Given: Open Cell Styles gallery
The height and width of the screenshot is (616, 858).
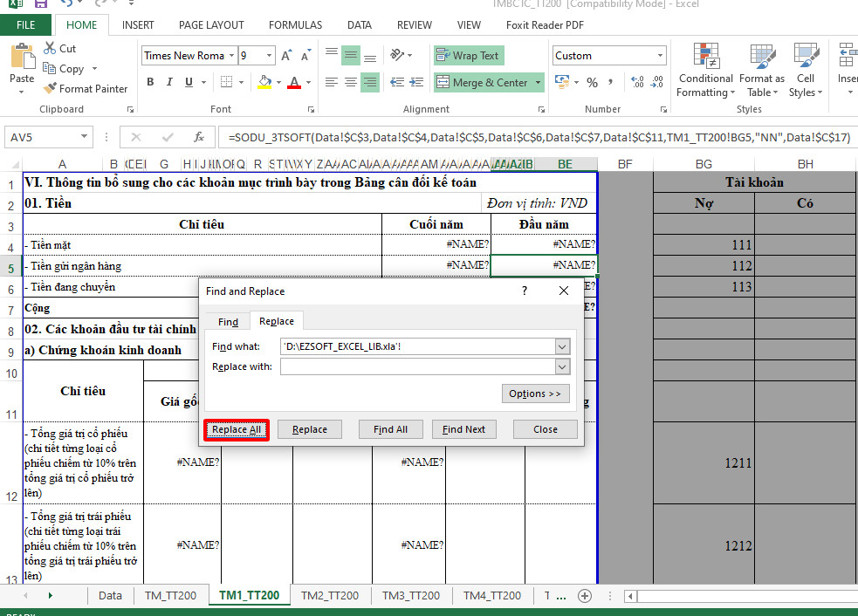Looking at the screenshot, I should click(806, 71).
